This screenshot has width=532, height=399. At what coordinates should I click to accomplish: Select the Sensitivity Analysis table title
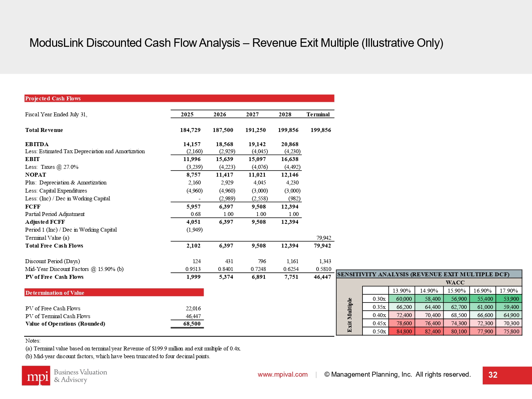(423, 274)
